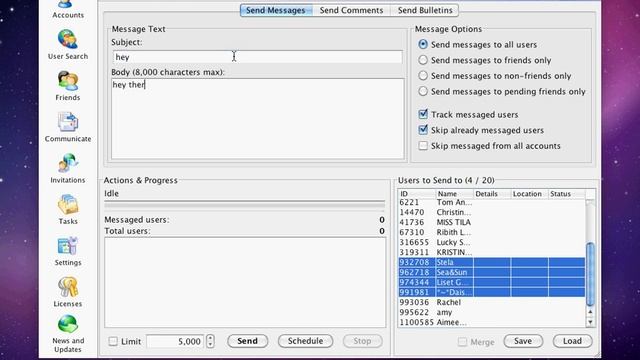The height and width of the screenshot is (360, 640).
Task: Sort users by the Name column header
Action: 454,194
